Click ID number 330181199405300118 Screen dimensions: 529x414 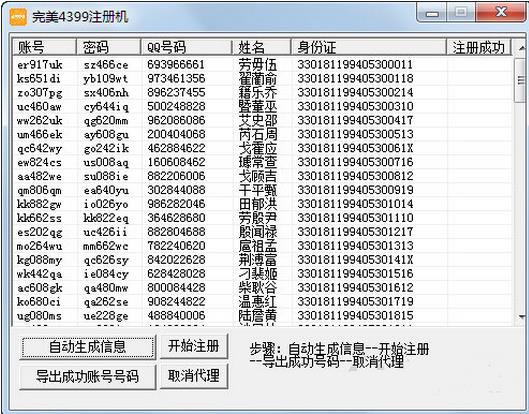tap(355, 79)
